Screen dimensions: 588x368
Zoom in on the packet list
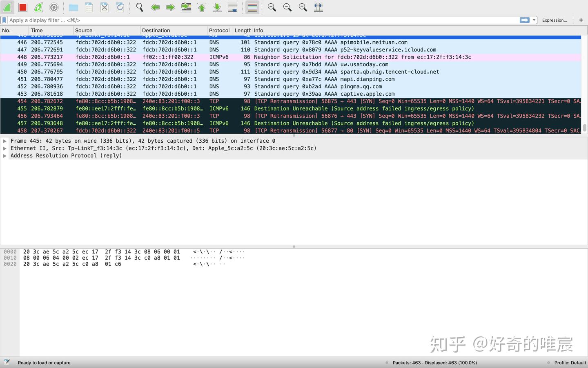point(272,7)
